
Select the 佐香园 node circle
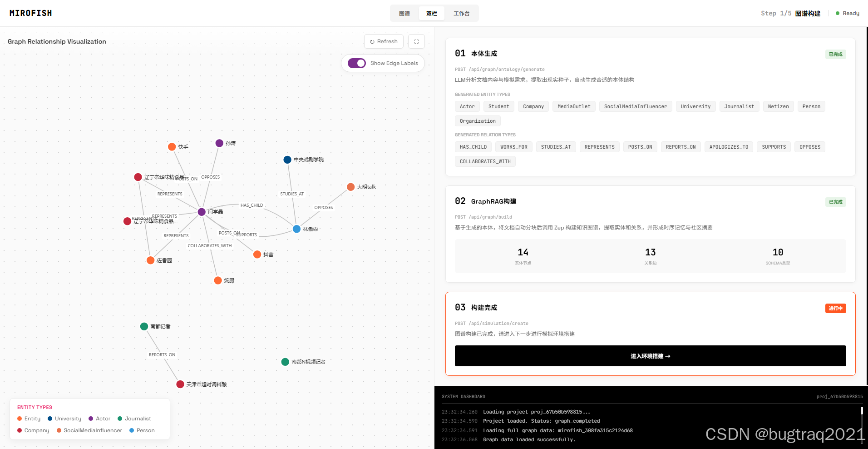point(151,260)
